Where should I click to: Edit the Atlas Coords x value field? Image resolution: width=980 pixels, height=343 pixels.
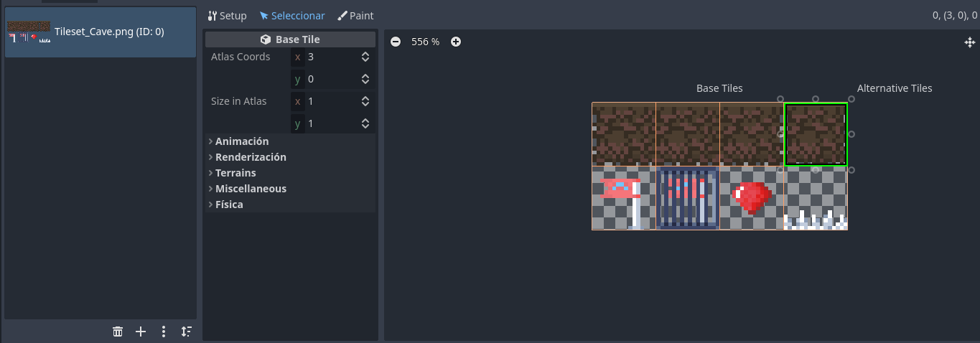pos(331,57)
